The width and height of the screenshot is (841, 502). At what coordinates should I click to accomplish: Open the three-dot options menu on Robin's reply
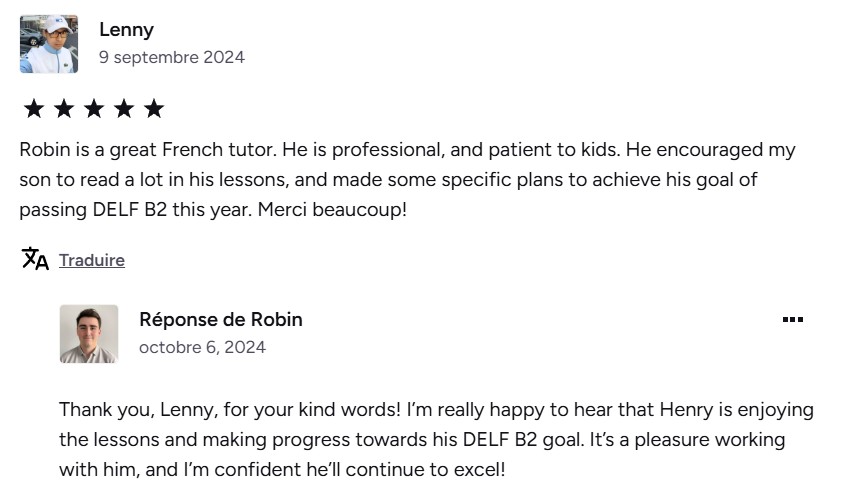tap(792, 320)
